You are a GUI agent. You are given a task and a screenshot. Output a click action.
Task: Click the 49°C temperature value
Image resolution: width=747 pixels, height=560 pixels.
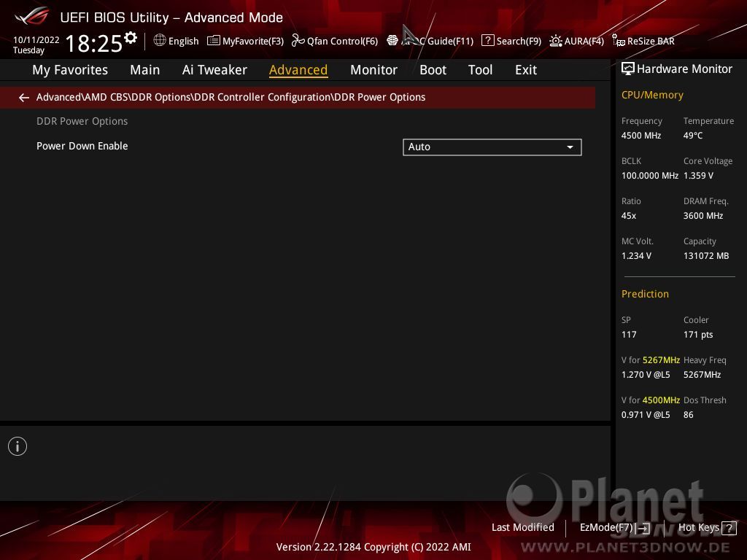[x=693, y=136]
